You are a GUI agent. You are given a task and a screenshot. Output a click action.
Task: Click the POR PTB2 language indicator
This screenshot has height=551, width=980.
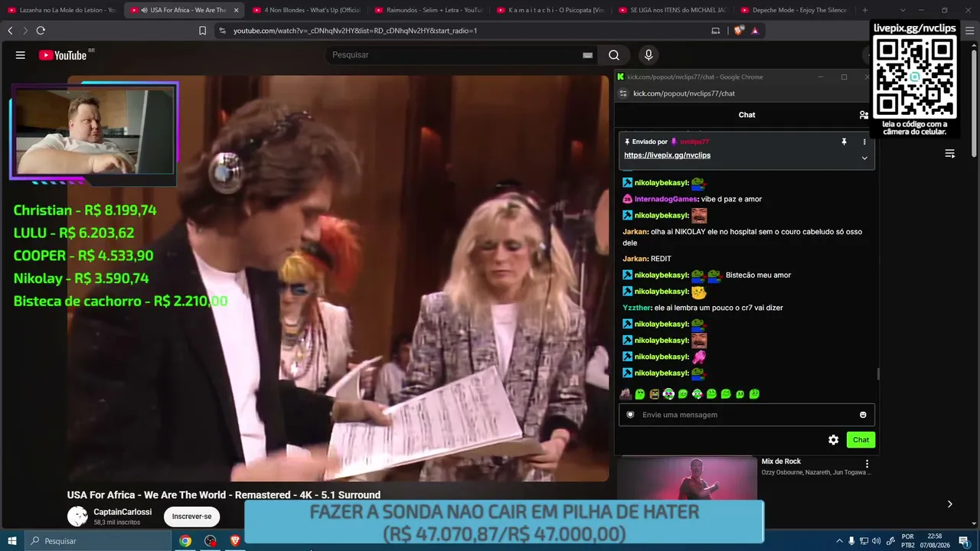point(908,541)
